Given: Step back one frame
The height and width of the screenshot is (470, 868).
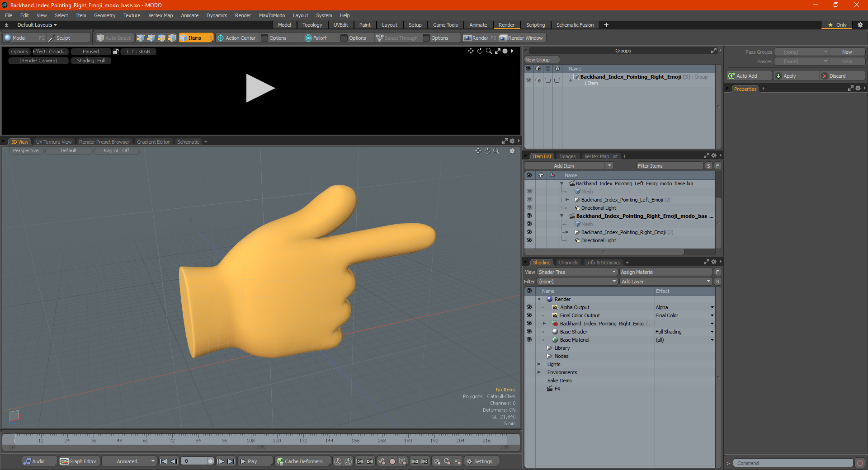Looking at the screenshot, I should click(174, 461).
